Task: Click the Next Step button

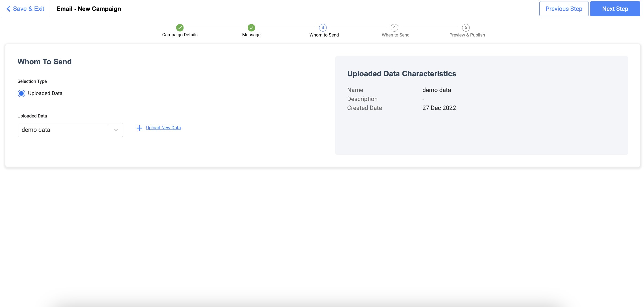Action: (615, 9)
